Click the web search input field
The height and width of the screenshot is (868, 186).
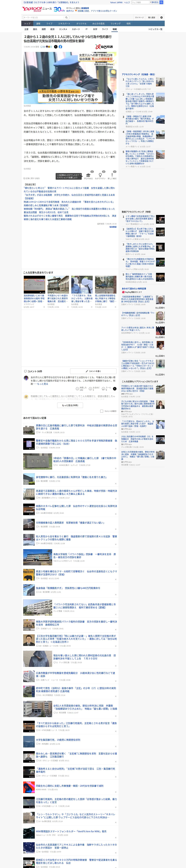click(140, 2)
